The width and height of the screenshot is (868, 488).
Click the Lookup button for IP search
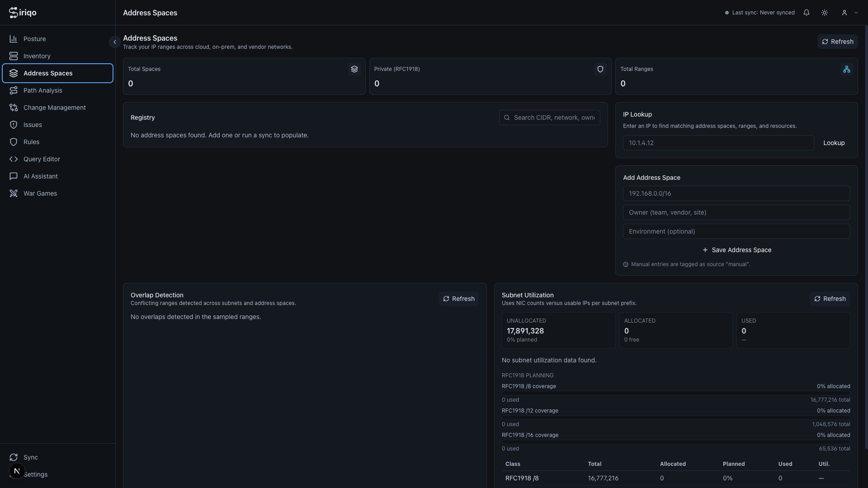[x=834, y=143]
